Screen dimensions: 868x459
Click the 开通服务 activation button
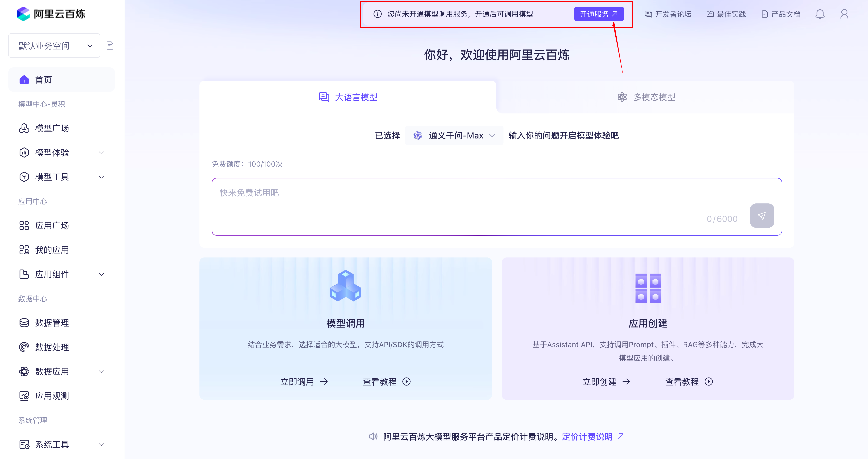[x=599, y=14]
